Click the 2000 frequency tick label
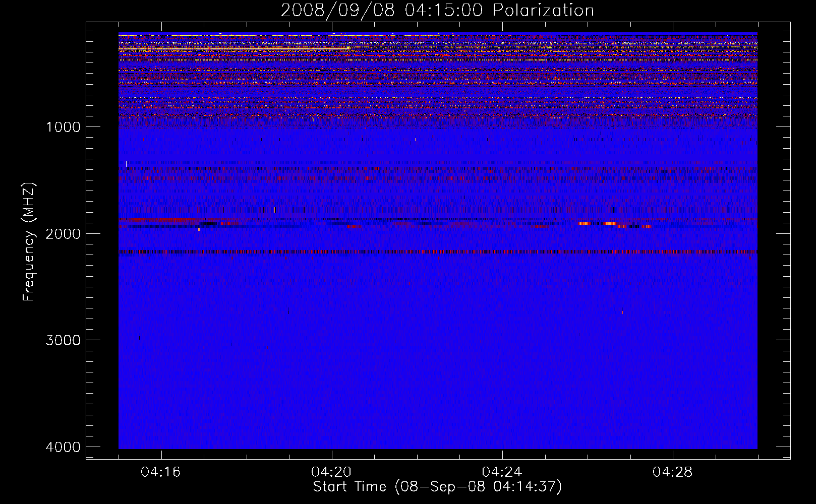The height and width of the screenshot is (504, 816). click(x=64, y=233)
